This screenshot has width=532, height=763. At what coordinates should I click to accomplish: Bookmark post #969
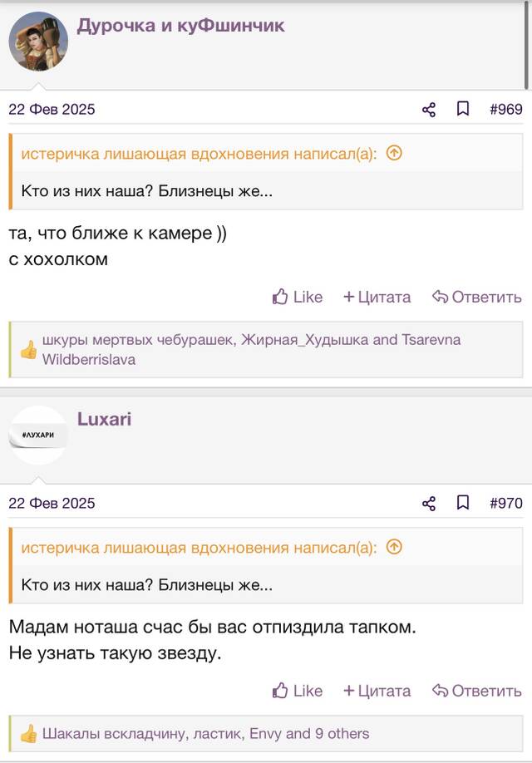click(463, 109)
